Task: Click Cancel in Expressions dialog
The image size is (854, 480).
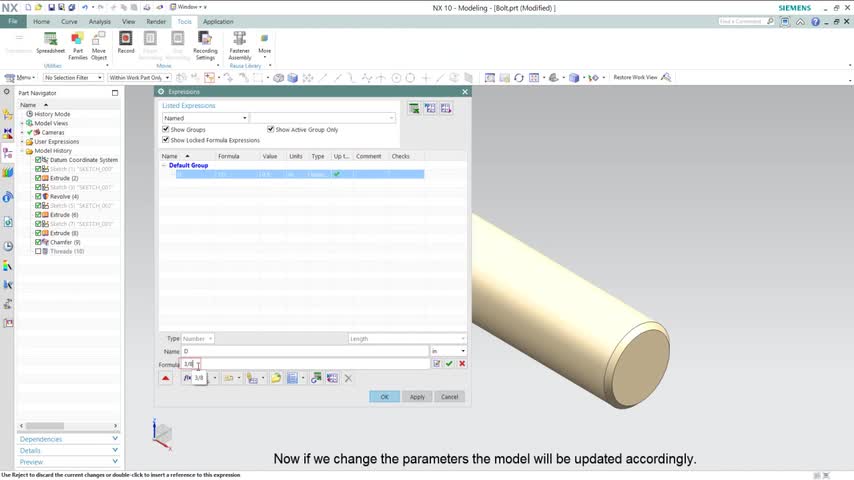Action: [x=449, y=397]
